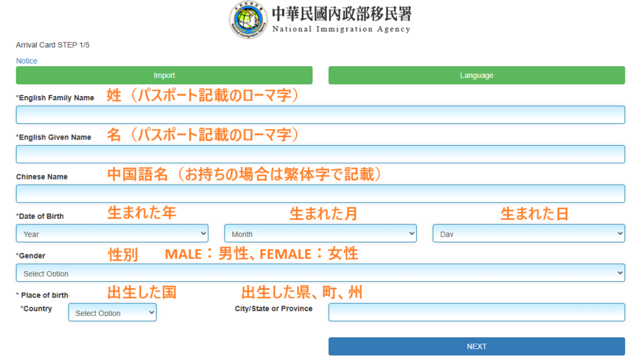
Task: Expand the Year of birth dropdown
Action: click(x=112, y=234)
